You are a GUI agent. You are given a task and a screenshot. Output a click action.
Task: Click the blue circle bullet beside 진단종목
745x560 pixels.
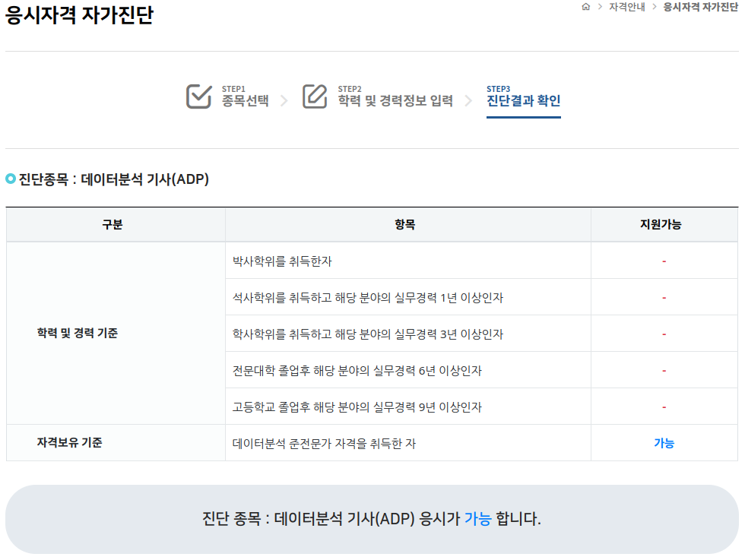[11, 179]
